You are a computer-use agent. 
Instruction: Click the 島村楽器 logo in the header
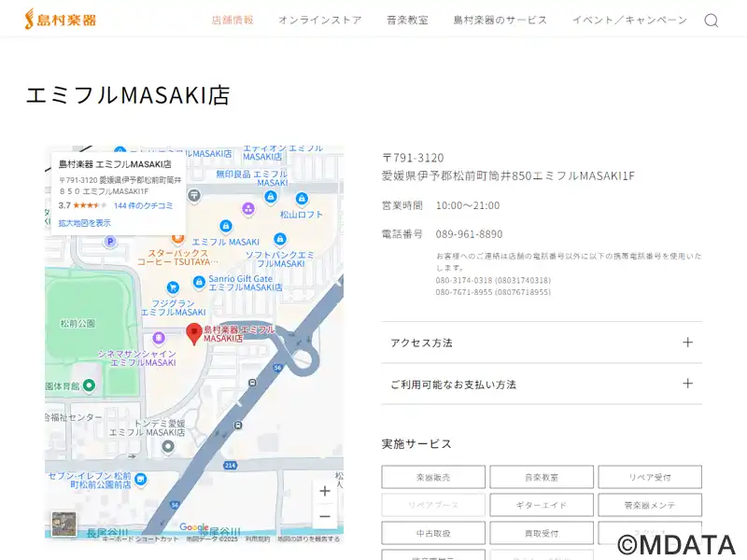point(61,20)
